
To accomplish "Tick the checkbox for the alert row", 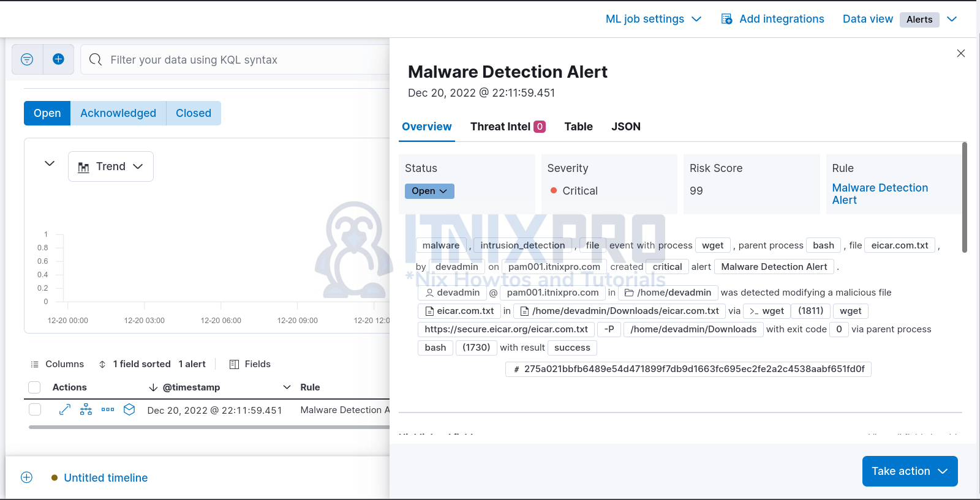I will (x=35, y=409).
